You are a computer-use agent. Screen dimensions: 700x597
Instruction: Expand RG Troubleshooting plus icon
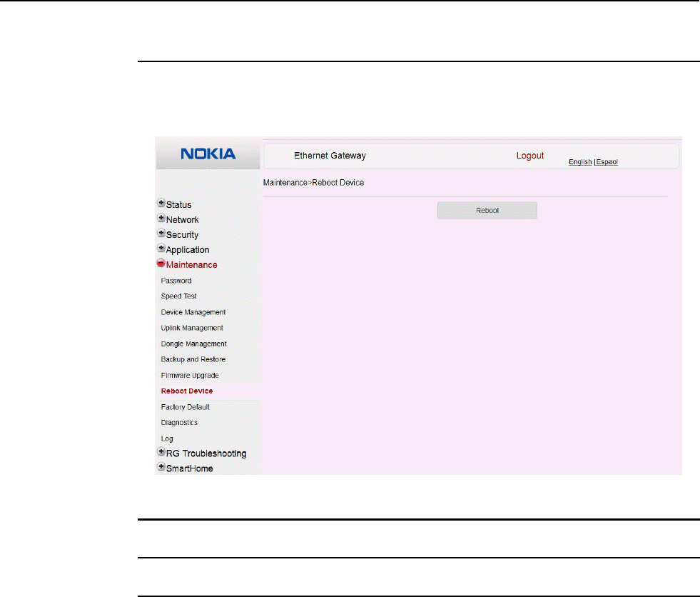tap(161, 452)
